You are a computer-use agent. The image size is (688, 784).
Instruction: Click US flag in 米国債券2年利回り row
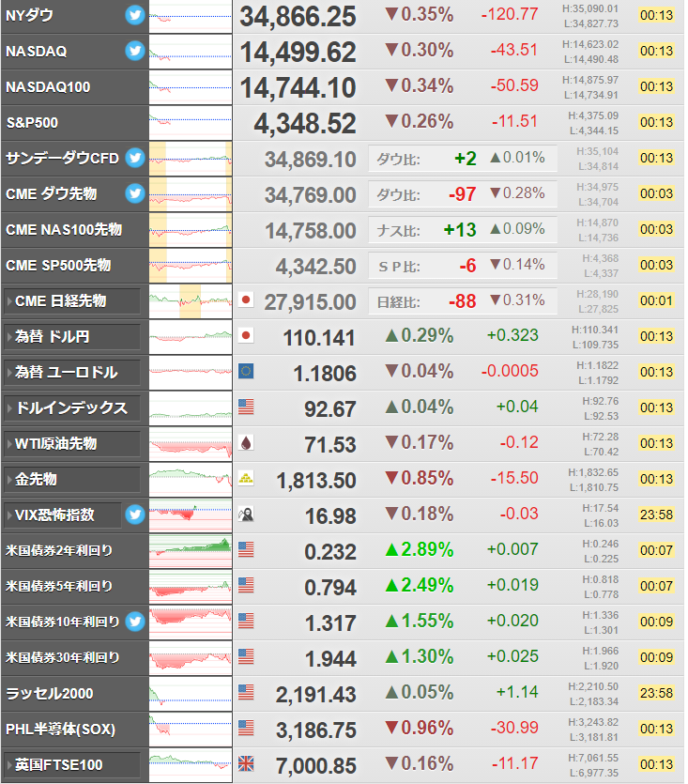[246, 549]
